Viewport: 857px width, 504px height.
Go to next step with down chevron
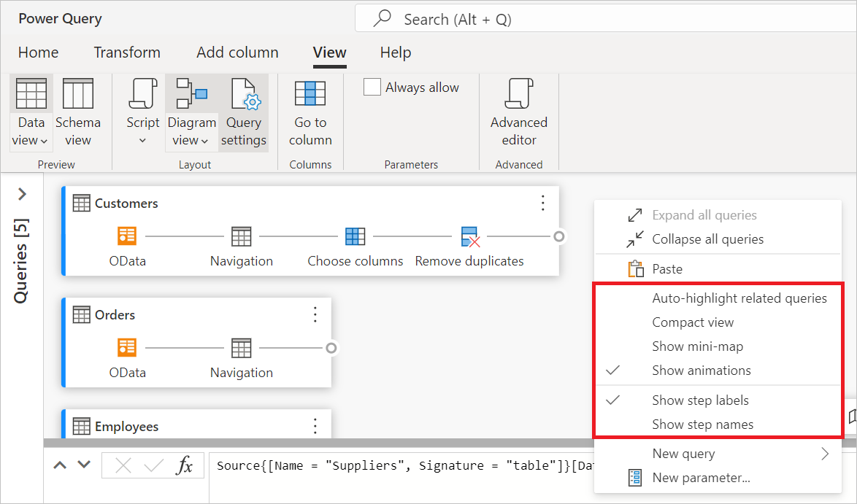84,465
